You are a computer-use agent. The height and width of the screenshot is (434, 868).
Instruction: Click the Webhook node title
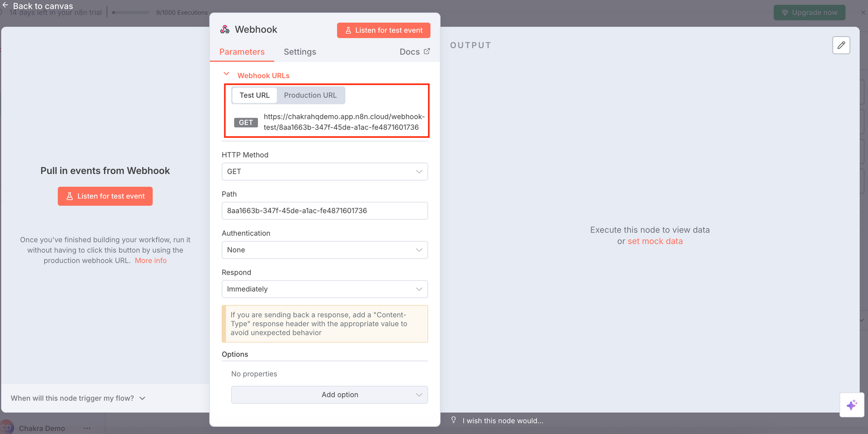pos(256,30)
